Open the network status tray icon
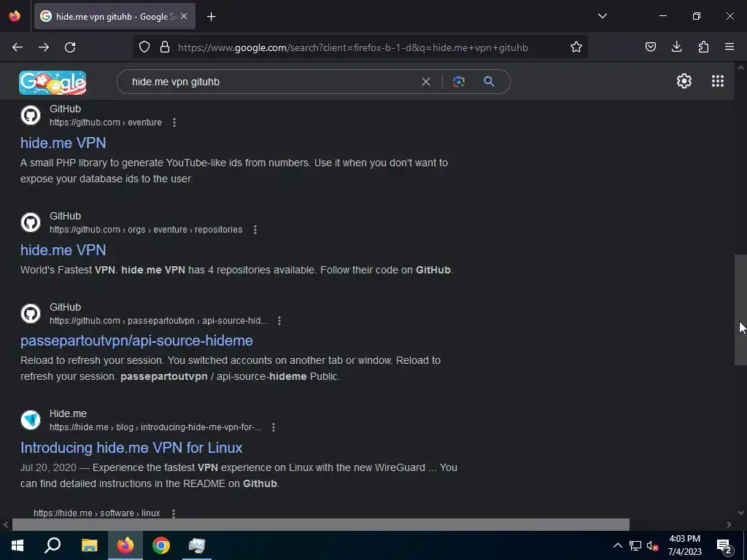 (635, 545)
